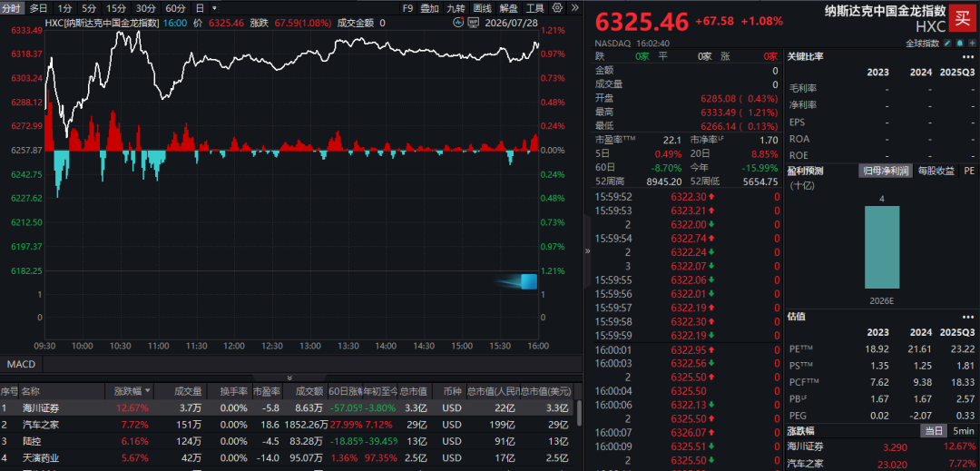
Task: Toggle 5min in the 涨跌幅 panel
Action: click(963, 430)
